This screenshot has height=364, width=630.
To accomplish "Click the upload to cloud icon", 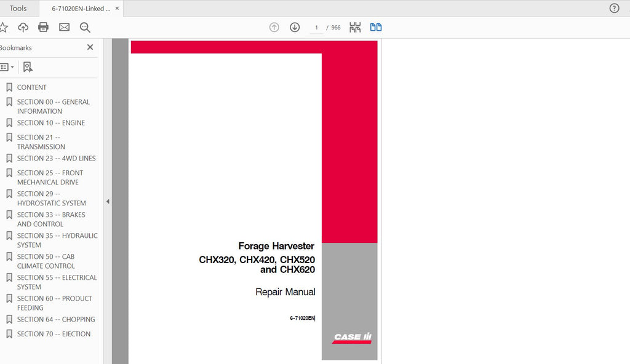I will 23,27.
